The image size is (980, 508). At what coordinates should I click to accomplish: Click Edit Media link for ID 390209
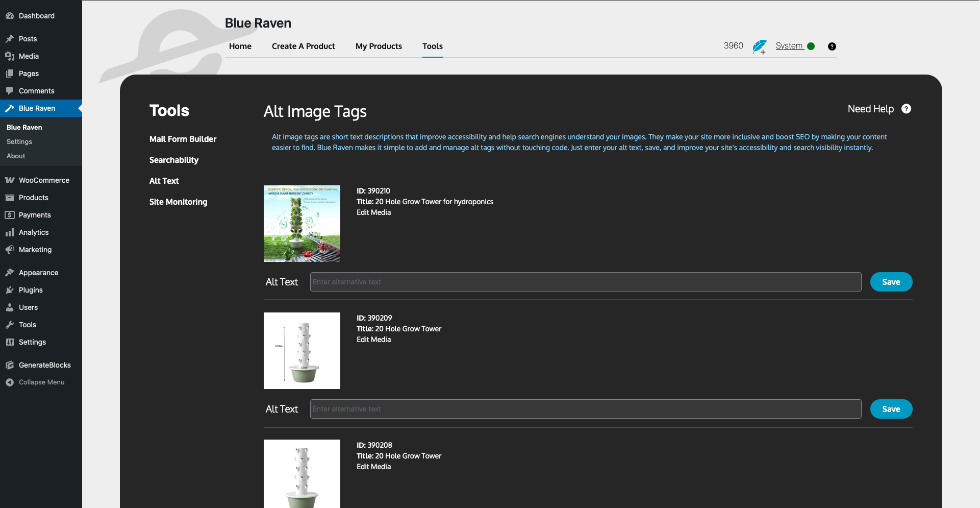(x=373, y=340)
